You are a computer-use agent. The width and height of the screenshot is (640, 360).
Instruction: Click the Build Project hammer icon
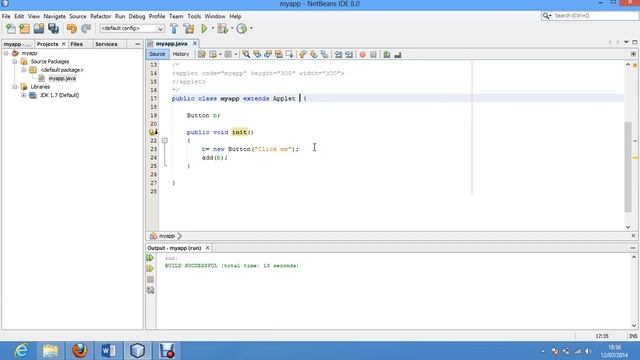tap(174, 29)
